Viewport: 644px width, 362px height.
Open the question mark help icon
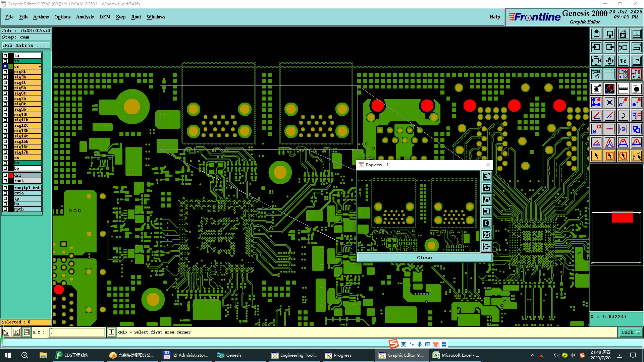[636, 61]
